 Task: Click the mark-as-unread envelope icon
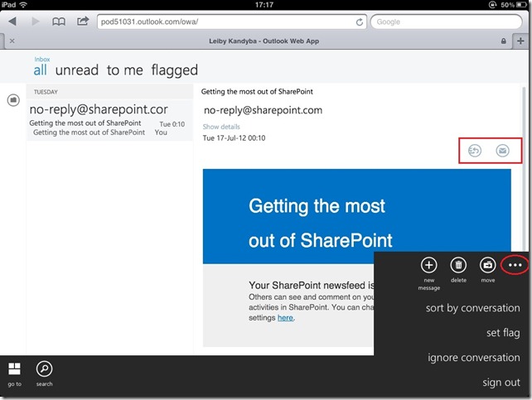[502, 151]
